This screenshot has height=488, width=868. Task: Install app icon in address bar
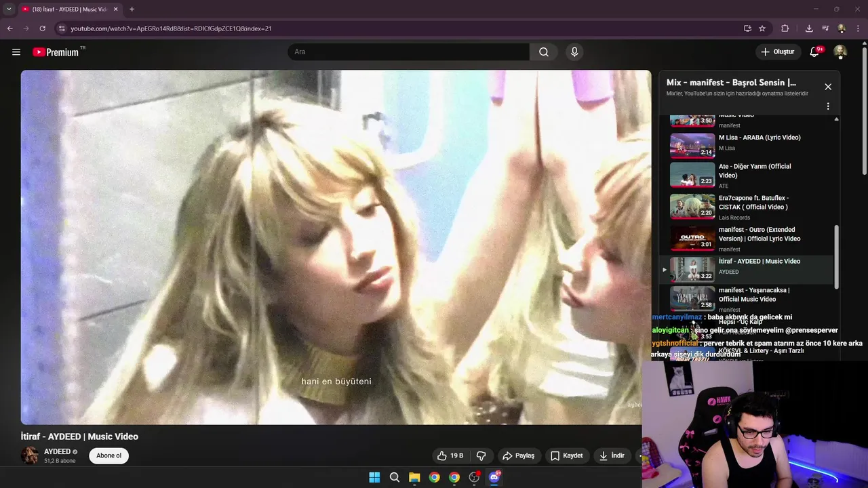tap(747, 28)
